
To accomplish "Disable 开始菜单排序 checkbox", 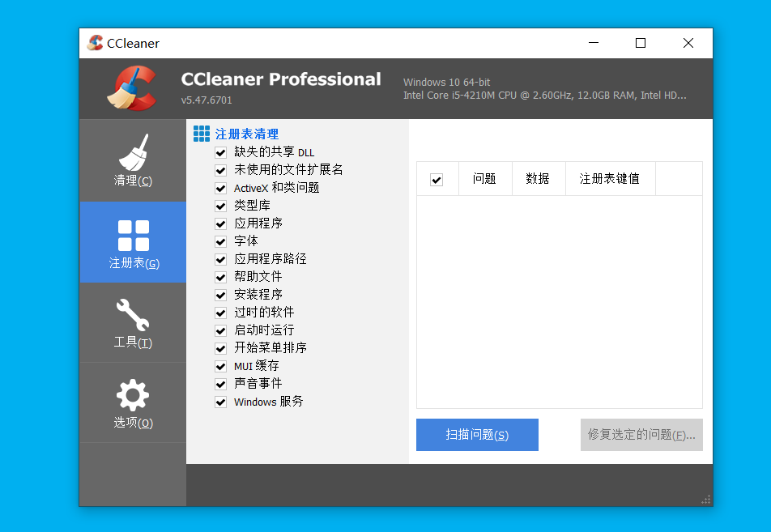I will (221, 349).
